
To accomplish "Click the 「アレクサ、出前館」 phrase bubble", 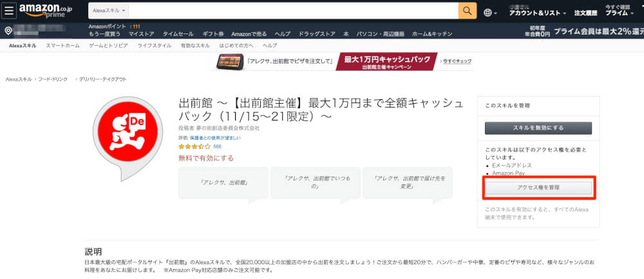I will [223, 183].
